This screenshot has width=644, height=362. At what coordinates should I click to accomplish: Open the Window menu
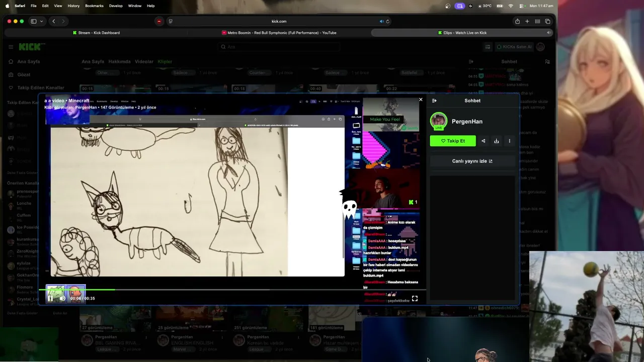click(135, 6)
